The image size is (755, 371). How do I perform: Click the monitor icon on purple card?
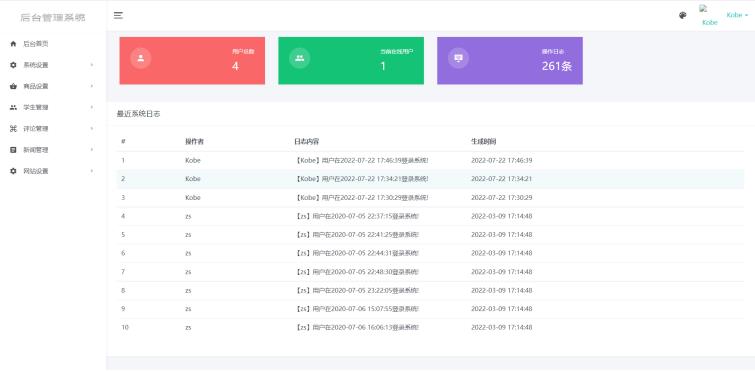click(458, 58)
